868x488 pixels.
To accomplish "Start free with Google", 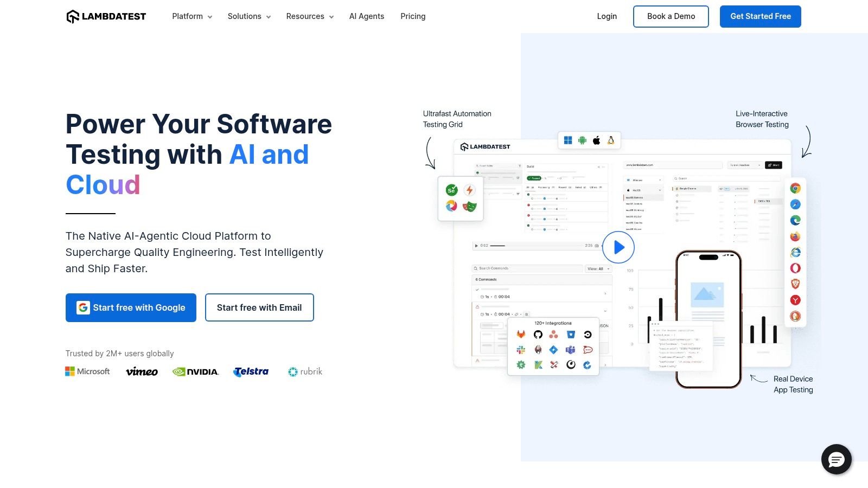I will [131, 307].
